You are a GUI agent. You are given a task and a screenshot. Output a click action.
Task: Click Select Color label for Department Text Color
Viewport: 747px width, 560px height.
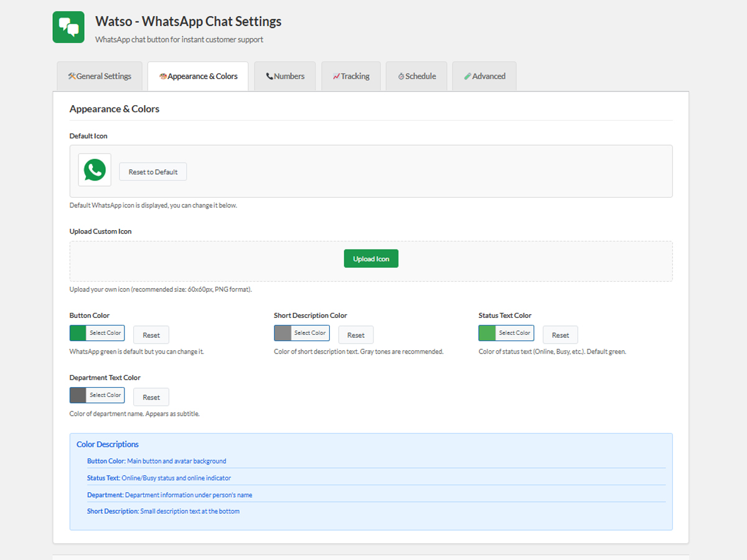pos(105,395)
